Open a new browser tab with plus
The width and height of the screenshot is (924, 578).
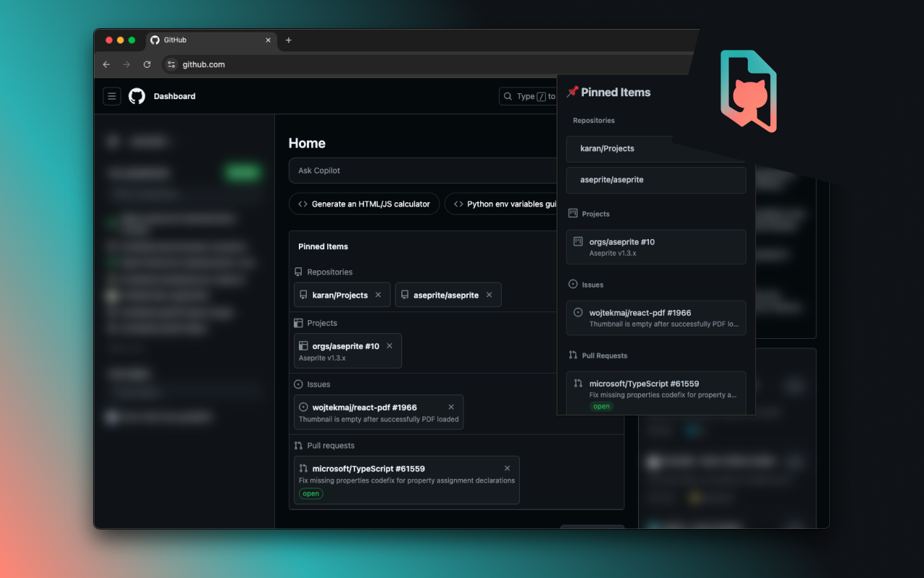(289, 40)
